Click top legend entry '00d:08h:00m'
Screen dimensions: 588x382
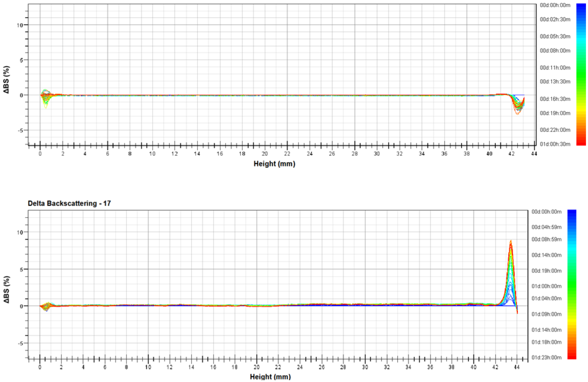[555, 51]
